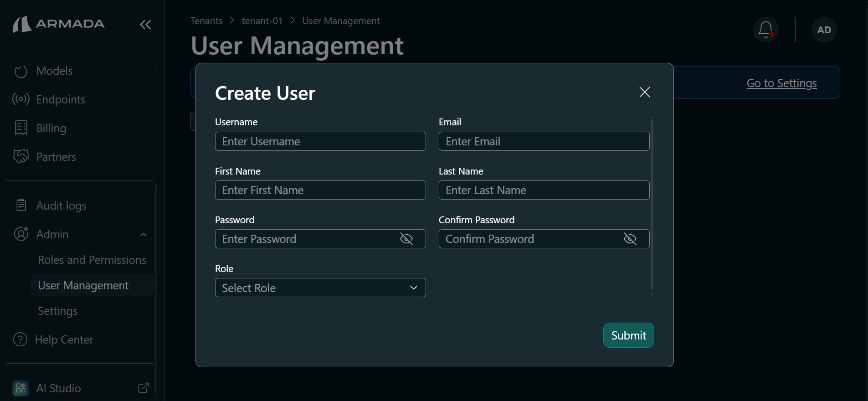
Task: Go to tenant-01 breadcrumb
Action: pos(262,21)
